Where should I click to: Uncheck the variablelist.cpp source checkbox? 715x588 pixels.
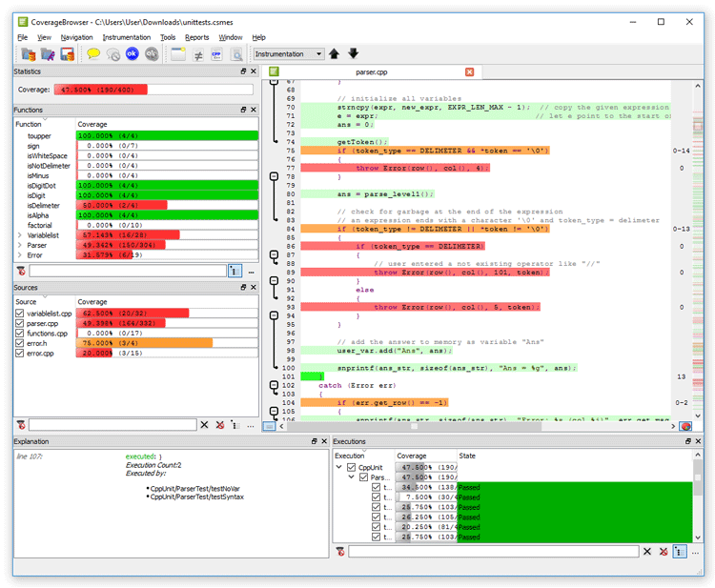19,313
